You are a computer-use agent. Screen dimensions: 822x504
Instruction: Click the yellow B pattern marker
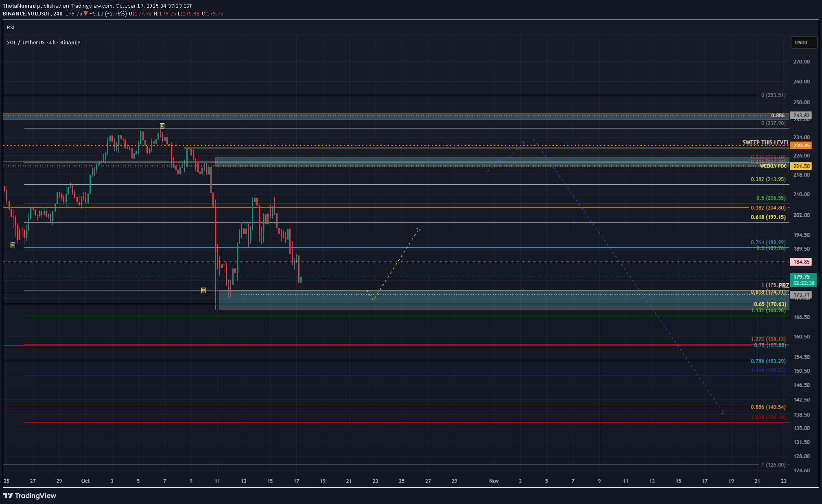[13, 245]
